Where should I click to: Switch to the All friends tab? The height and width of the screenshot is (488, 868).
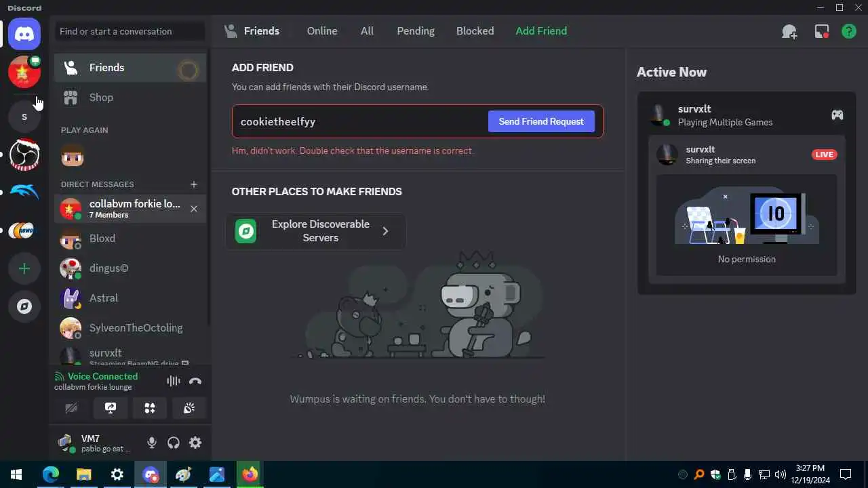coord(367,31)
